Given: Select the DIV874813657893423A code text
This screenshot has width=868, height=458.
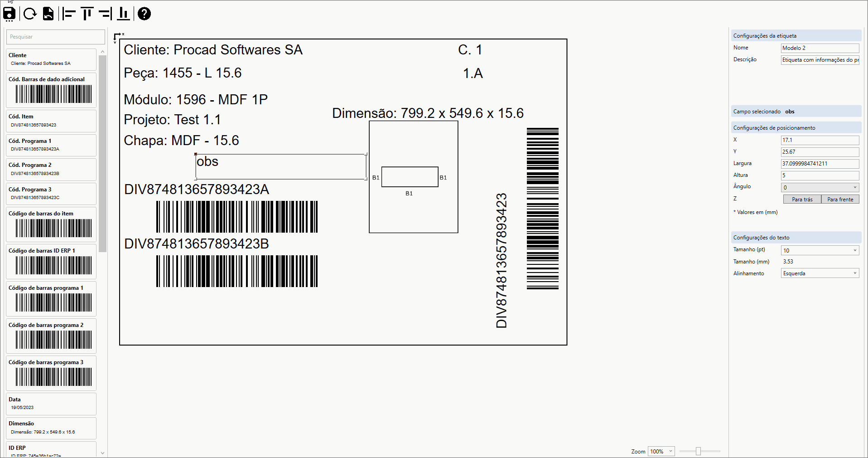Looking at the screenshot, I should (197, 190).
